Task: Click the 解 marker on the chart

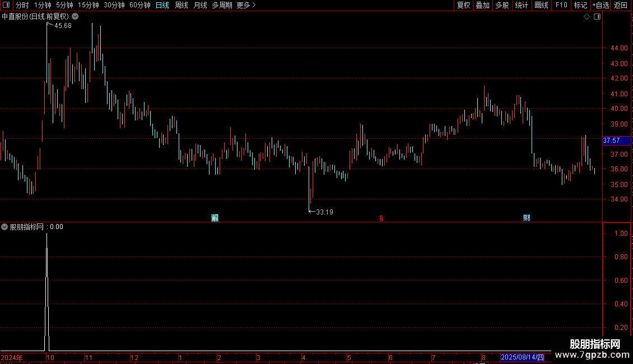Action: click(x=215, y=218)
